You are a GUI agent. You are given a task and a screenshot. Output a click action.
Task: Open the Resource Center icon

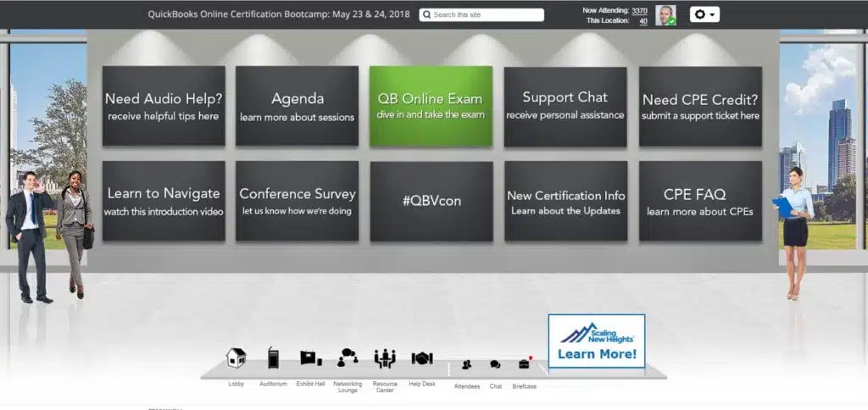pos(385,358)
